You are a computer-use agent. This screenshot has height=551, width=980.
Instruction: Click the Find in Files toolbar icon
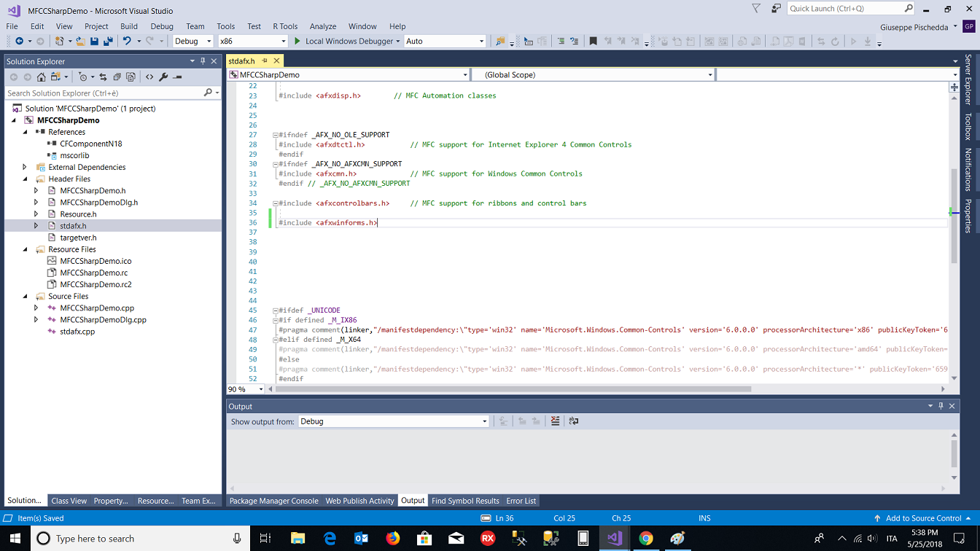tap(500, 42)
